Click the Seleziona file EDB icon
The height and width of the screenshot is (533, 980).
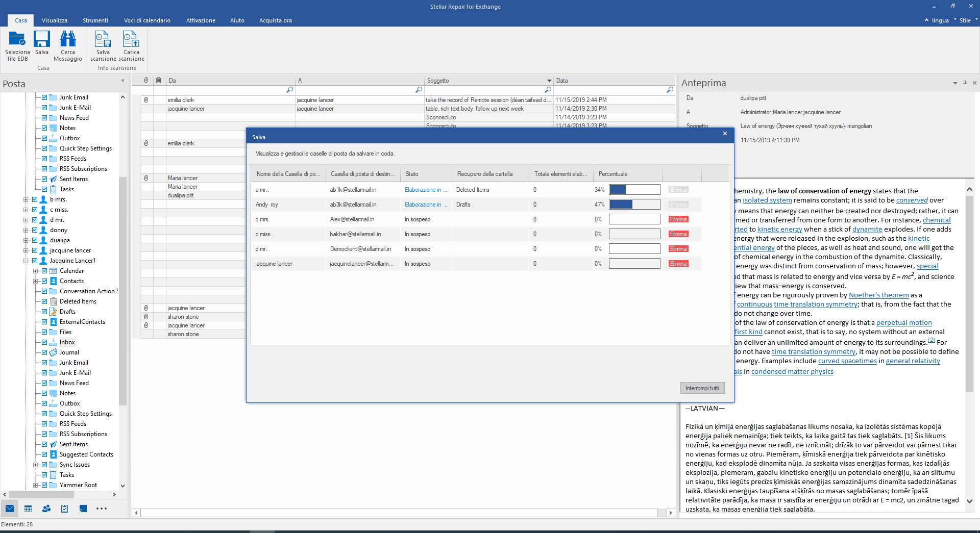click(17, 39)
